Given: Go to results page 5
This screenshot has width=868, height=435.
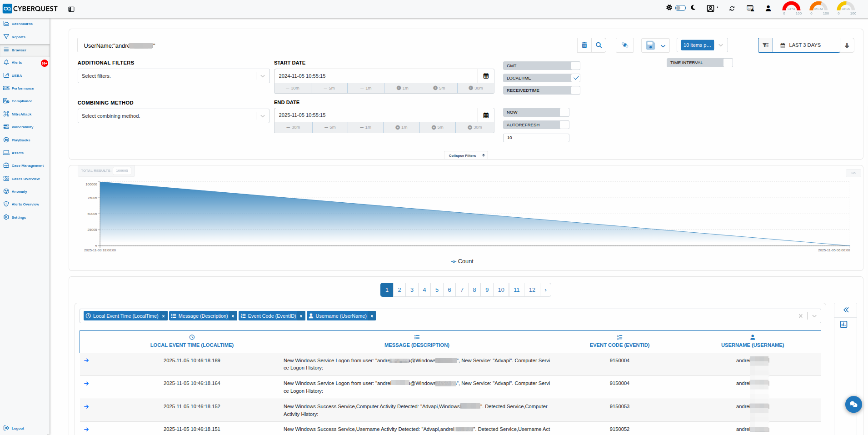Looking at the screenshot, I should tap(437, 290).
